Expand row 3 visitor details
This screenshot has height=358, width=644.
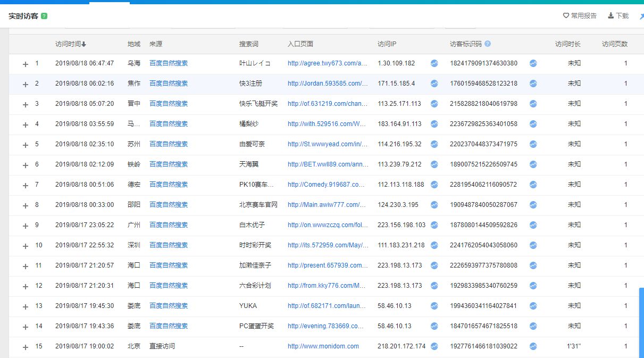tap(25, 104)
